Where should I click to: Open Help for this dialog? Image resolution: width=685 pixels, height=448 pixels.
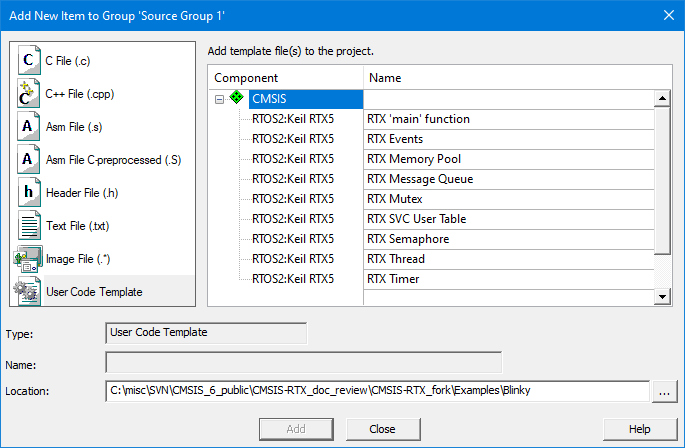(x=640, y=429)
